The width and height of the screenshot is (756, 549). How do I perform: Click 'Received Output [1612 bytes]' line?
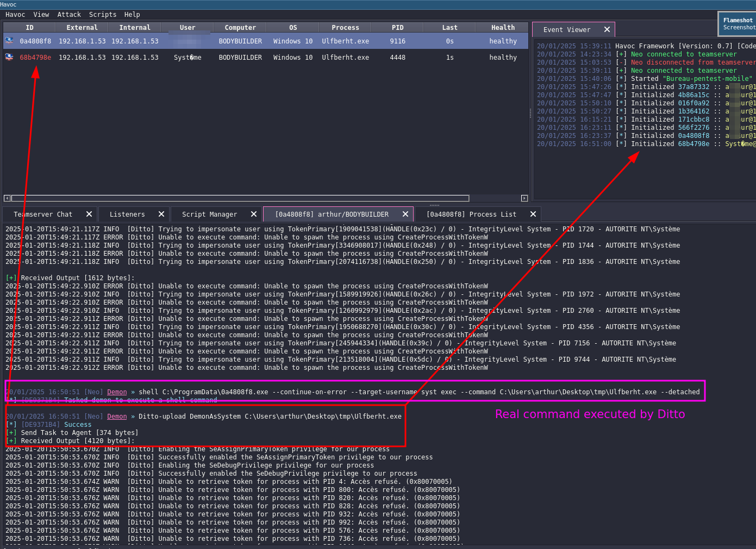[70, 278]
